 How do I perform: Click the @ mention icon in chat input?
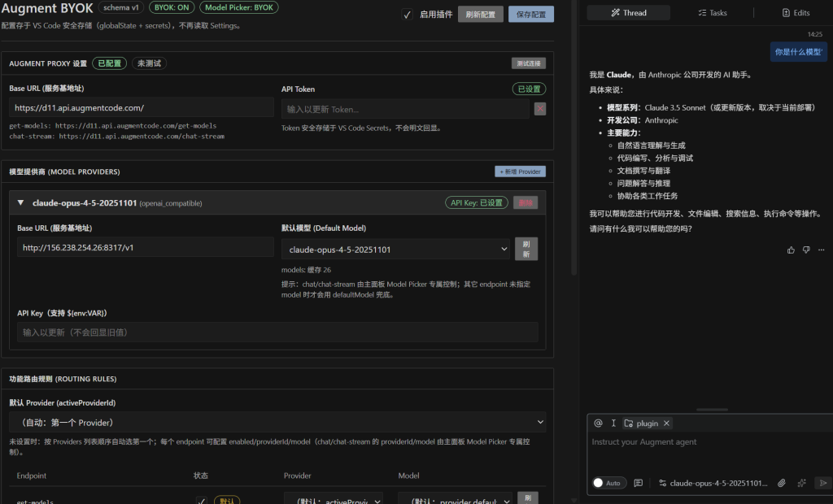pyautogui.click(x=599, y=424)
